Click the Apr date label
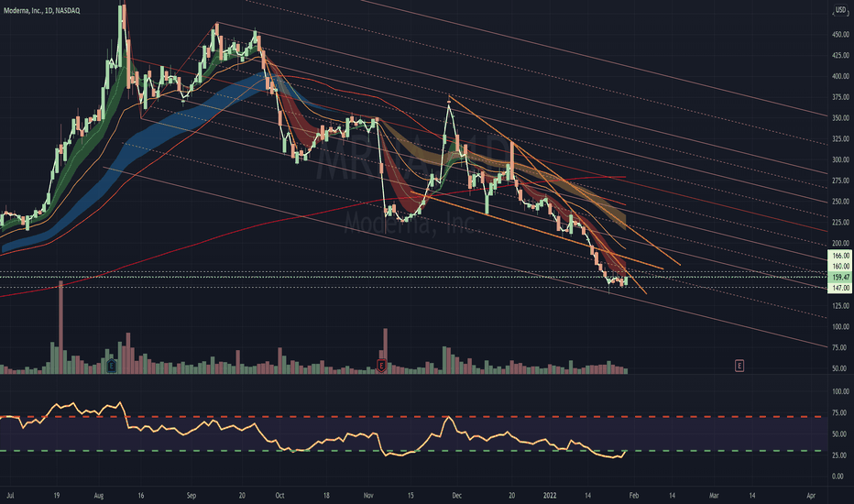Image resolution: width=854 pixels, height=504 pixels. [811, 496]
